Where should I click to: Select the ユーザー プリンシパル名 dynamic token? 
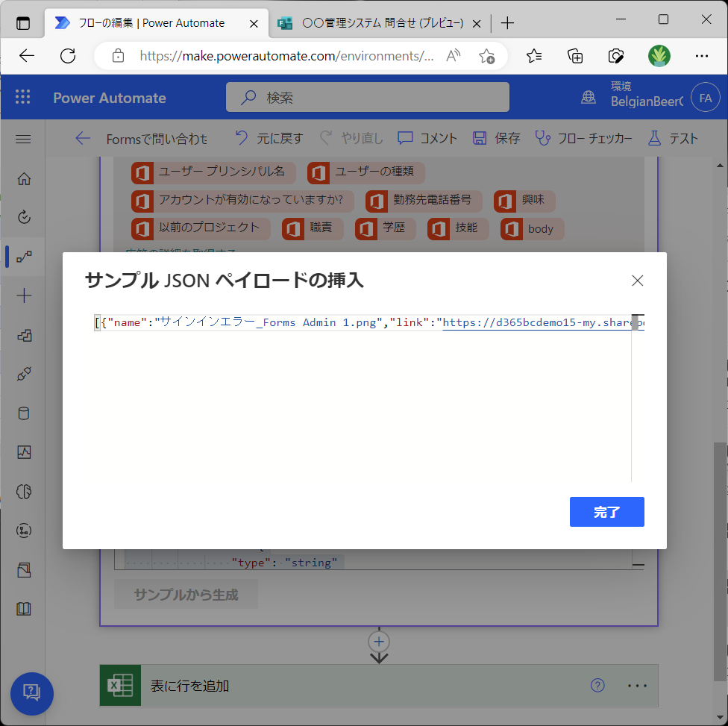pos(213,173)
